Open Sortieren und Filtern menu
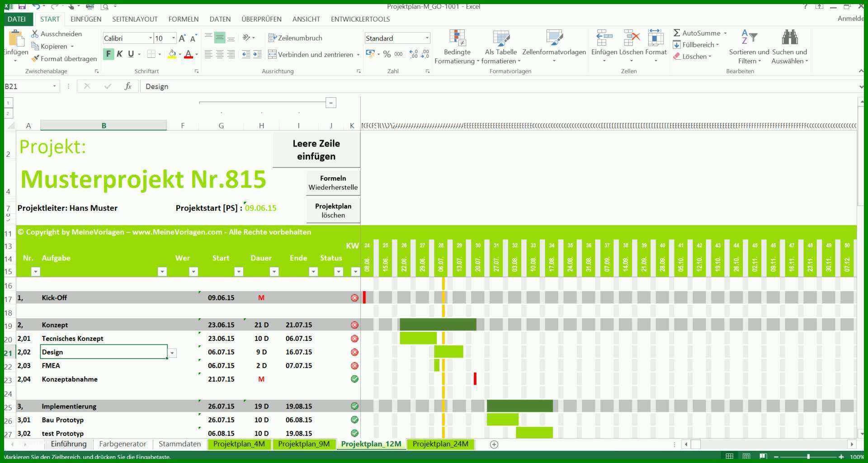The width and height of the screenshot is (868, 463). [749, 47]
